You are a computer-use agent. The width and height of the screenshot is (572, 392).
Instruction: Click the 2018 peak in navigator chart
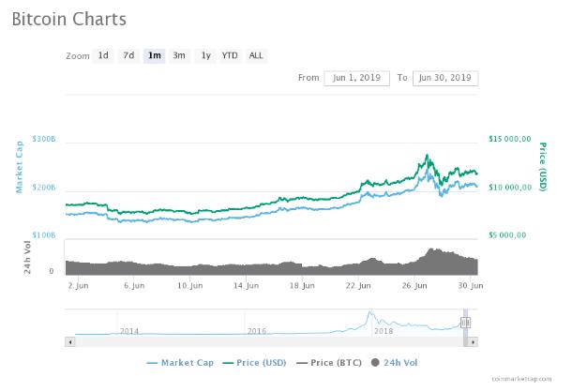point(370,313)
